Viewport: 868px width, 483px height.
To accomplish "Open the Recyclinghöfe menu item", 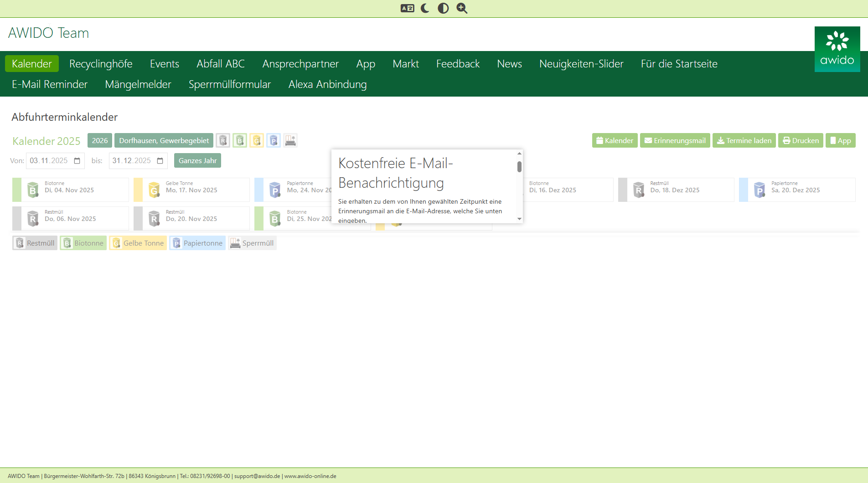I will (x=101, y=64).
